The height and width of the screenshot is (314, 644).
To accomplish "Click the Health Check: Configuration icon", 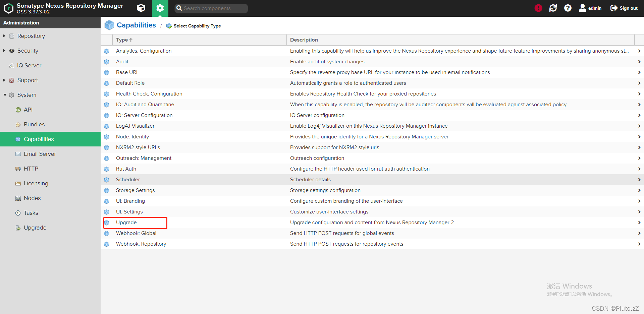I will (x=107, y=94).
